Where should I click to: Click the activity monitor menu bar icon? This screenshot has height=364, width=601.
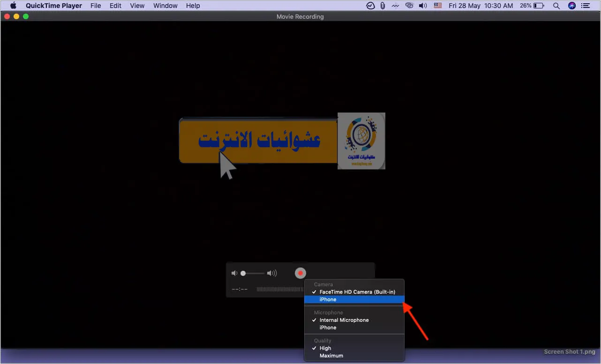(x=370, y=6)
